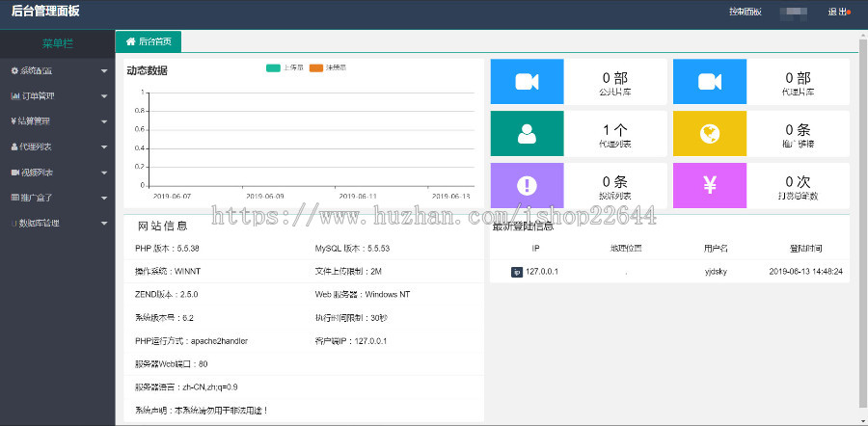
Task: Click the 地理位置 column header
Action: click(625, 249)
